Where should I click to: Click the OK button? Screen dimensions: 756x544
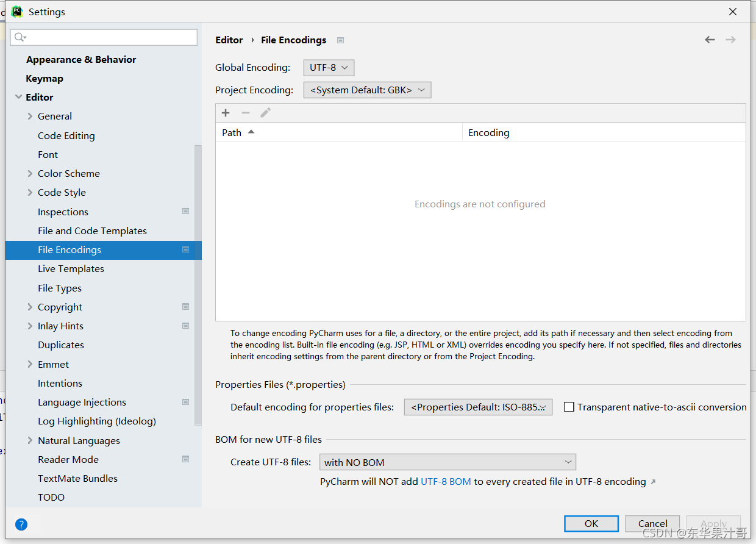(591, 523)
